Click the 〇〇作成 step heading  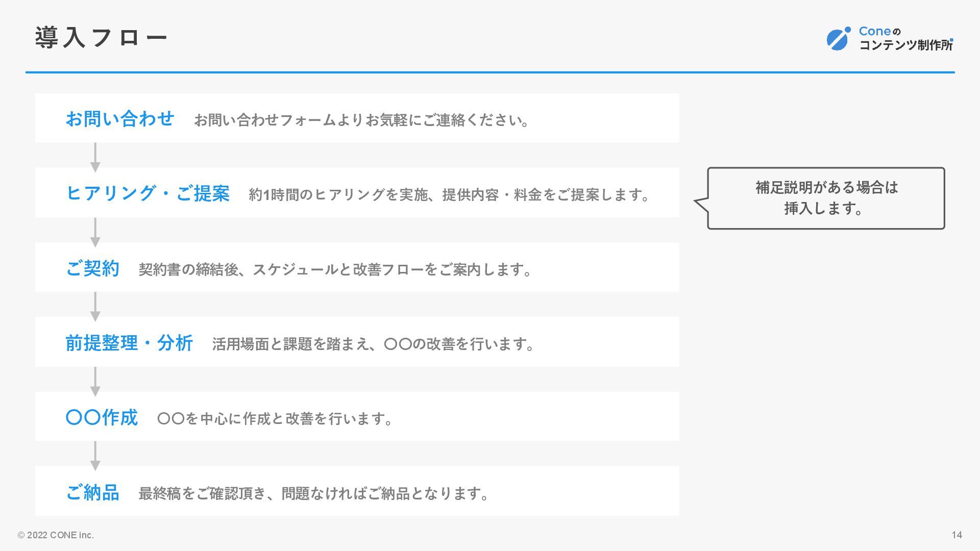pos(102,417)
